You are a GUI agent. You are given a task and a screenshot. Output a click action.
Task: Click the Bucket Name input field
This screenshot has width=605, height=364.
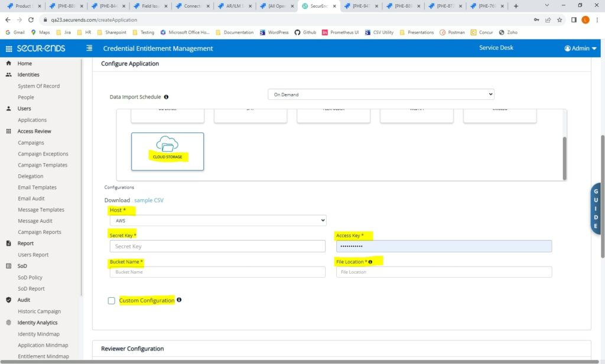pyautogui.click(x=217, y=272)
